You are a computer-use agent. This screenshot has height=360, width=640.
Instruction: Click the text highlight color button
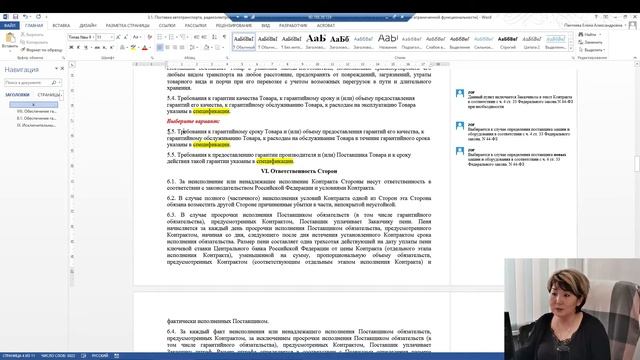pos(133,48)
